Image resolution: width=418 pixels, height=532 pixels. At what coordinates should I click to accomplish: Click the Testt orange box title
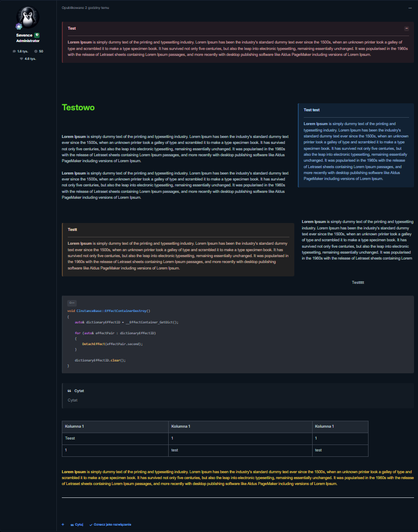72,229
